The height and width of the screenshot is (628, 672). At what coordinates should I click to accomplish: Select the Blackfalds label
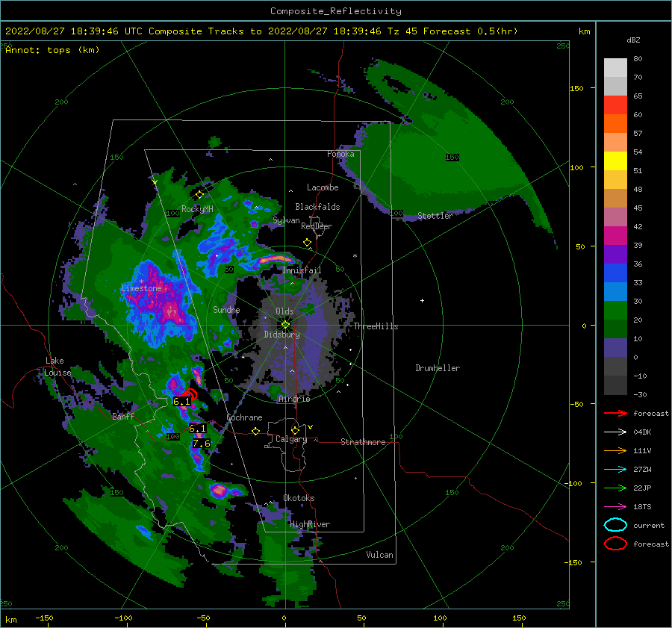click(317, 207)
